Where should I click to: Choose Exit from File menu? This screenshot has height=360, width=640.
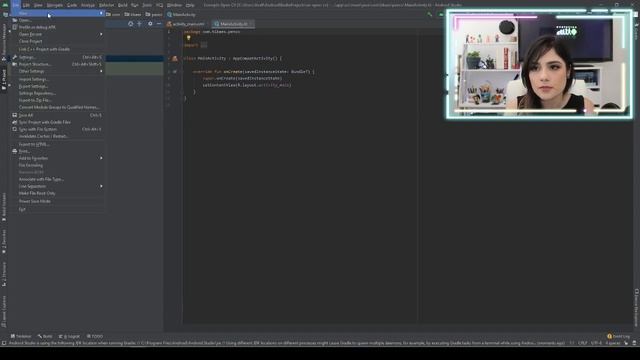point(58,209)
